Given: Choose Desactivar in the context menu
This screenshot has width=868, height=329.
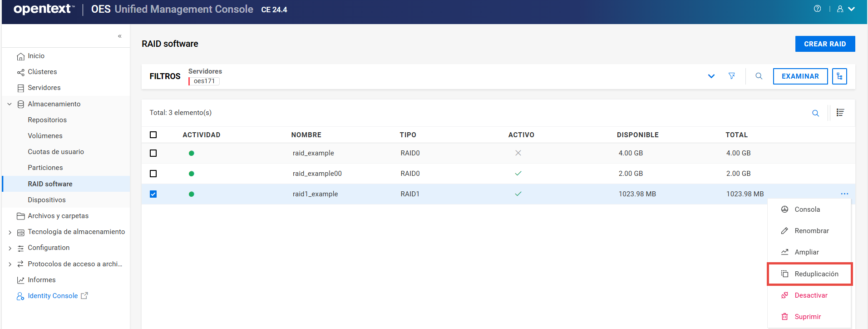Looking at the screenshot, I should (x=811, y=295).
